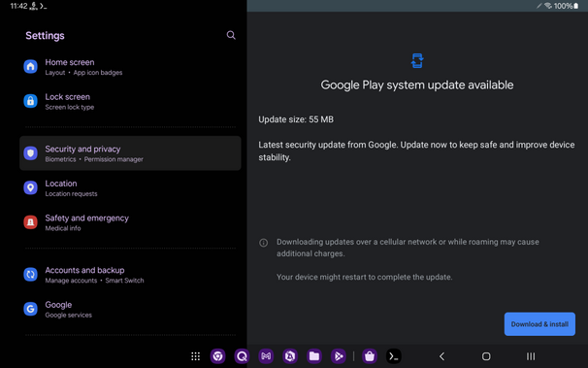Open Galaxy Store shopping bag icon
Screen dimensions: 588x368
[370, 356]
